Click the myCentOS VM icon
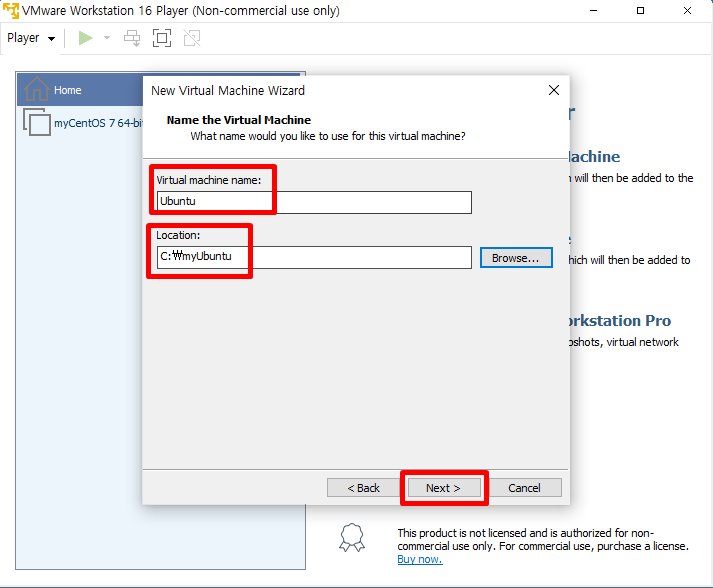713x588 pixels. [37, 122]
